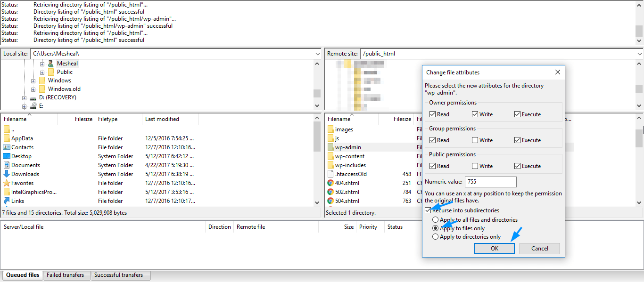Click the Desktop folder icon in local list
Viewport: 644px width, 282px height.
click(x=7, y=156)
